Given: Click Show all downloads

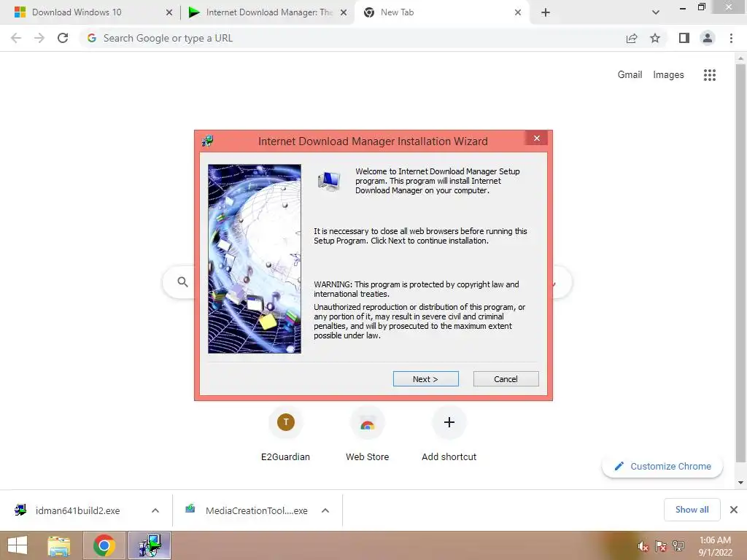Looking at the screenshot, I should coord(692,510).
